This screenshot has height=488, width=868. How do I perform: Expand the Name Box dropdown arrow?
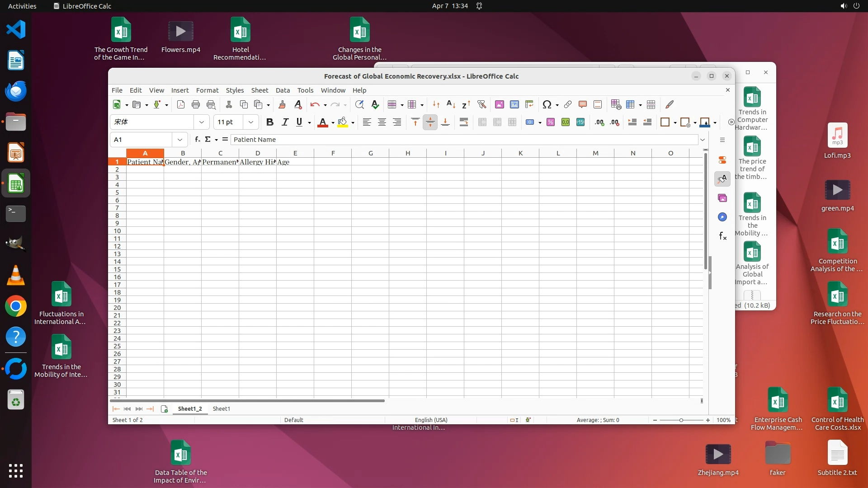(x=180, y=140)
